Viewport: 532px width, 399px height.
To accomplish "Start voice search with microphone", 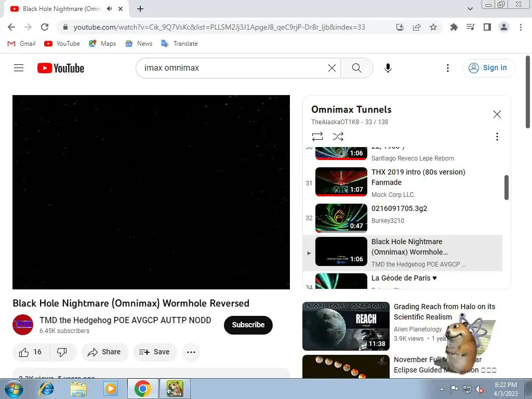I will tap(388, 68).
